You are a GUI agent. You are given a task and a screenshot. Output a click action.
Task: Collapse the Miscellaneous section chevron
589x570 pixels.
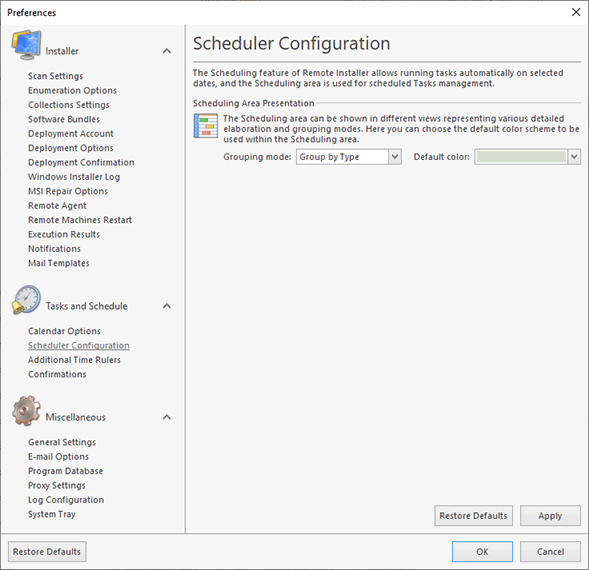click(x=167, y=417)
